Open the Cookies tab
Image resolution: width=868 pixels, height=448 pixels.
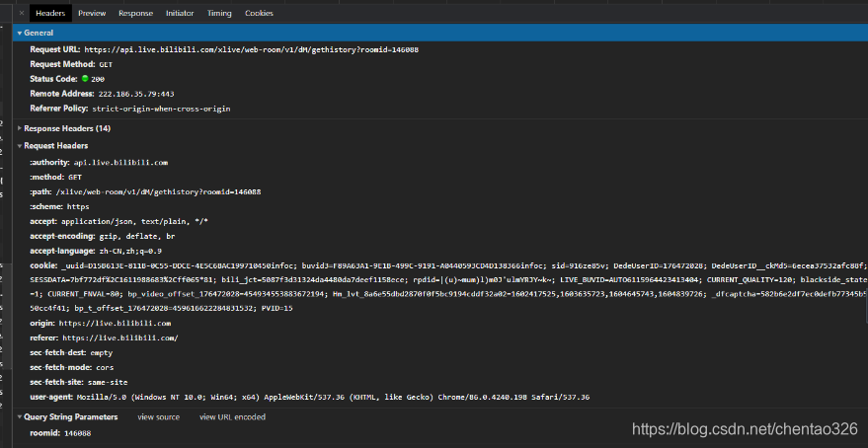pos(259,13)
